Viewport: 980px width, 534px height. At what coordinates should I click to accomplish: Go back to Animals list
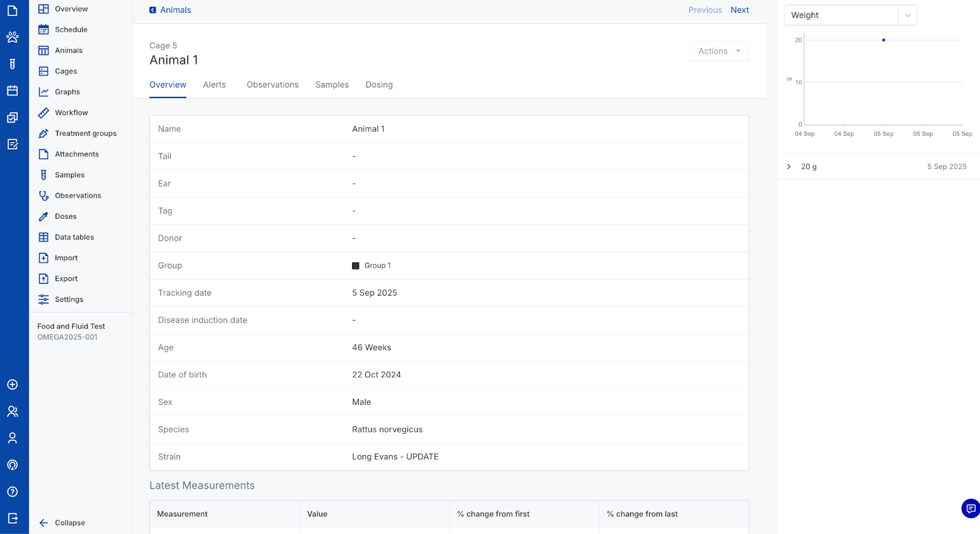tap(170, 10)
